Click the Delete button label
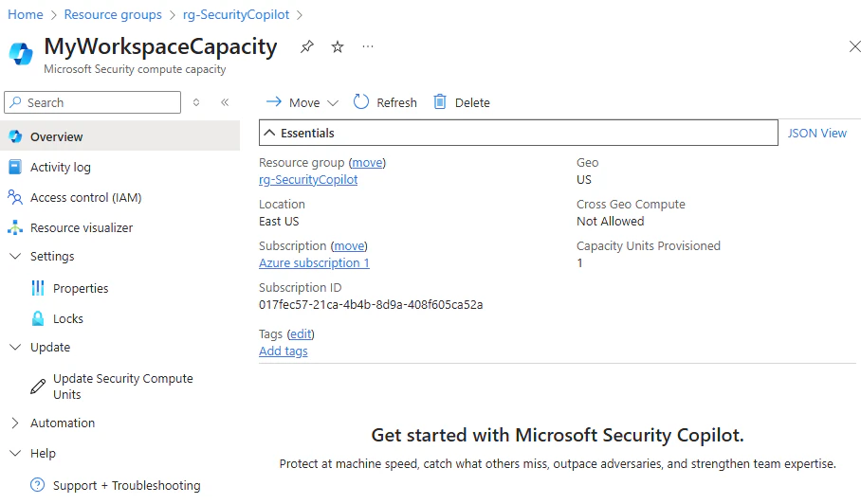Viewport: 861px width, 504px height. point(472,102)
